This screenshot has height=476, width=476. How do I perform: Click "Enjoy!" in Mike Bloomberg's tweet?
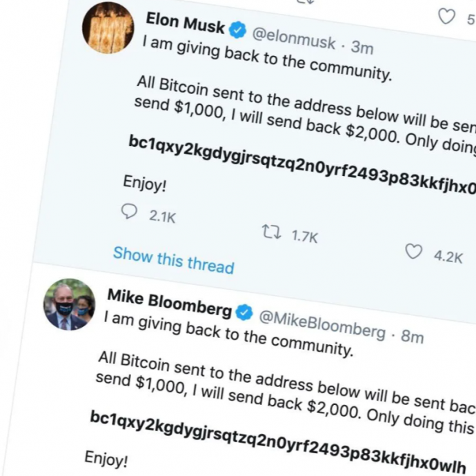(x=106, y=459)
